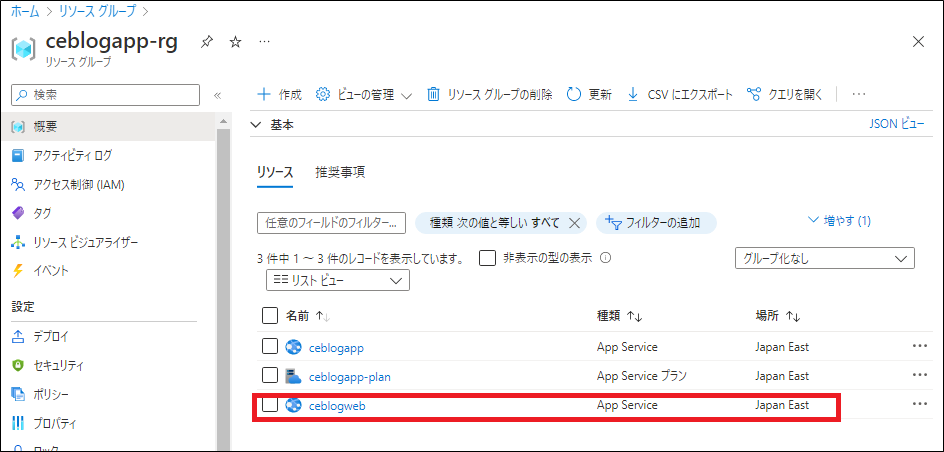Image resolution: width=944 pixels, height=452 pixels.
Task: Switch to the リソース tab
Action: 275,172
